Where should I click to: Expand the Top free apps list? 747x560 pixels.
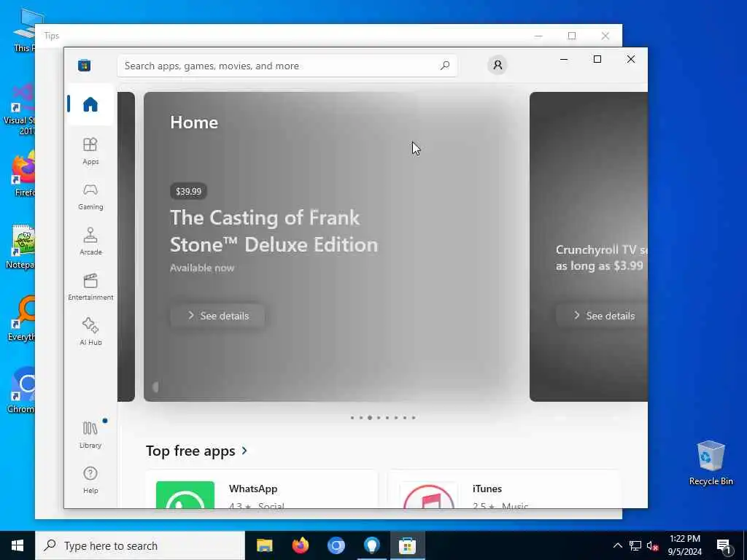click(x=244, y=450)
